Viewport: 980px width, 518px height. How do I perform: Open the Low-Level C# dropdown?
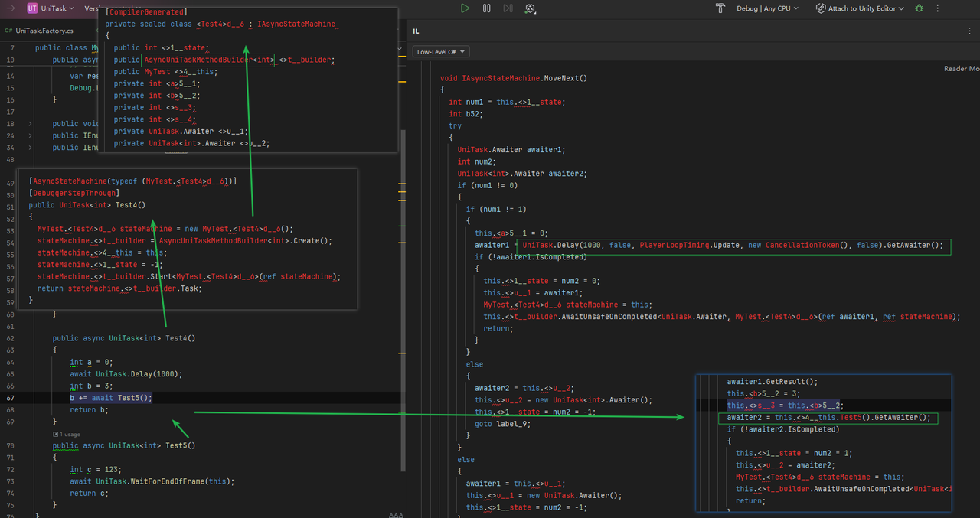[440, 52]
